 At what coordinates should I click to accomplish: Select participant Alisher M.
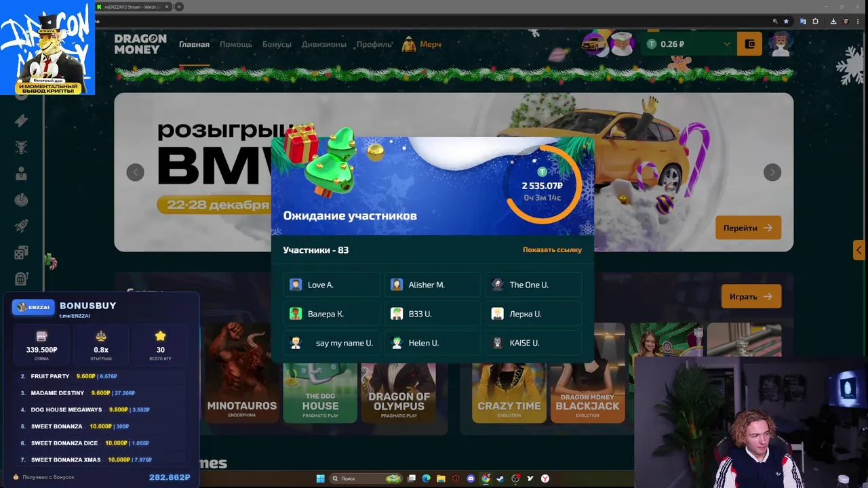pos(432,285)
